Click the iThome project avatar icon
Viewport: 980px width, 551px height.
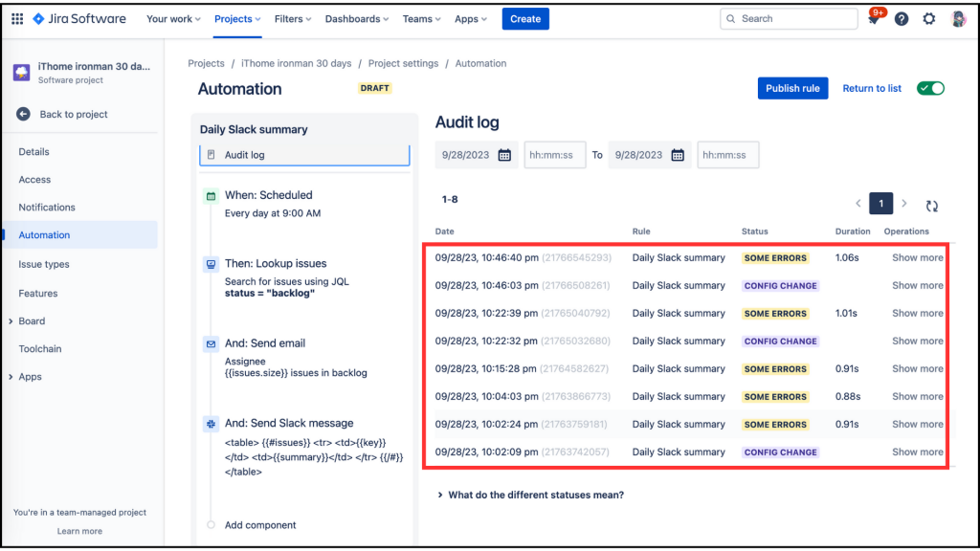22,73
